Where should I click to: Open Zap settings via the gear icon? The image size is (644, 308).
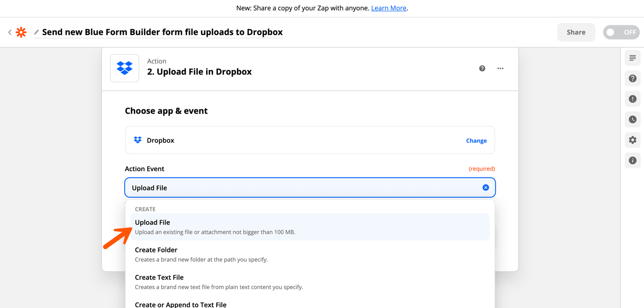632,140
